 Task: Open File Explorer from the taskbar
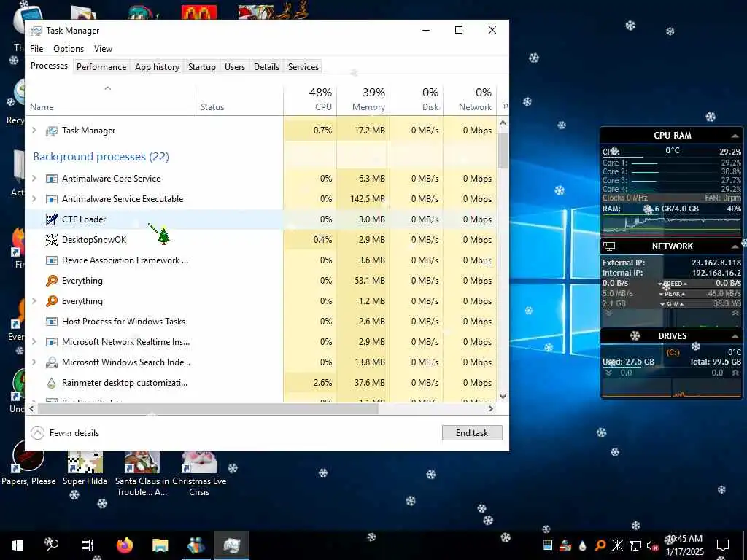pyautogui.click(x=160, y=545)
